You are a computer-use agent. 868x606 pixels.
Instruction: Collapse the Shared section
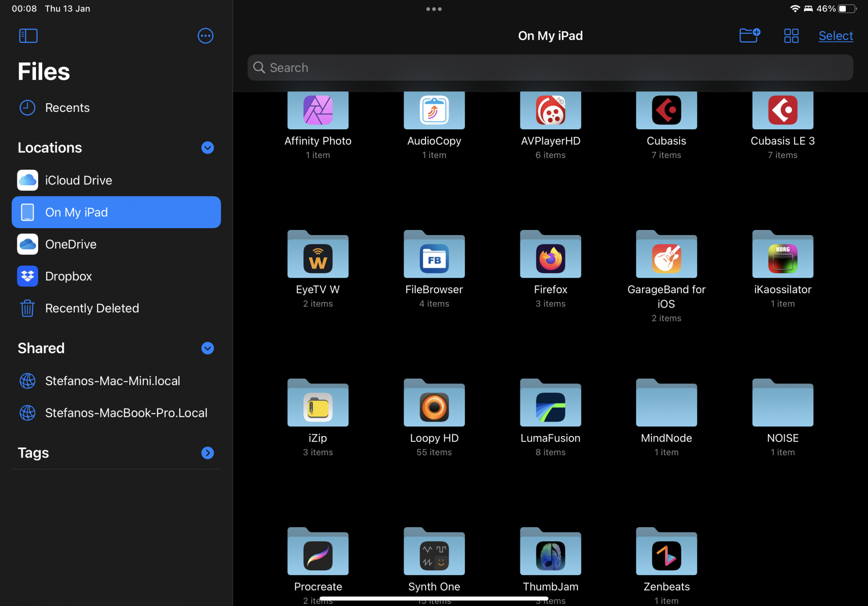tap(207, 348)
